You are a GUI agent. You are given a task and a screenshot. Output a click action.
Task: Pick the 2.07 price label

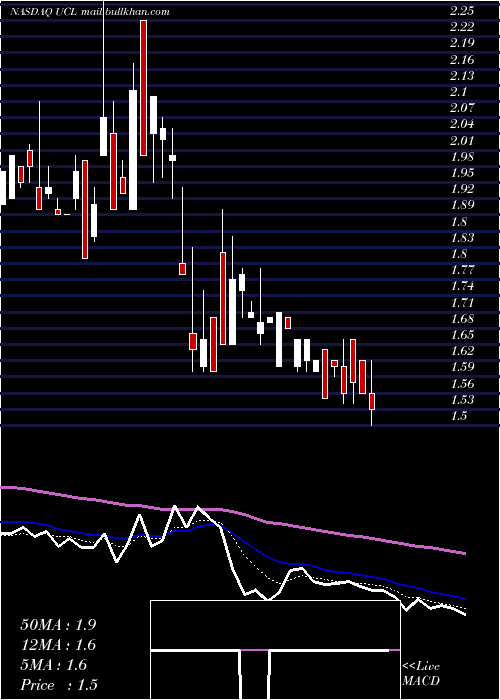coord(462,108)
